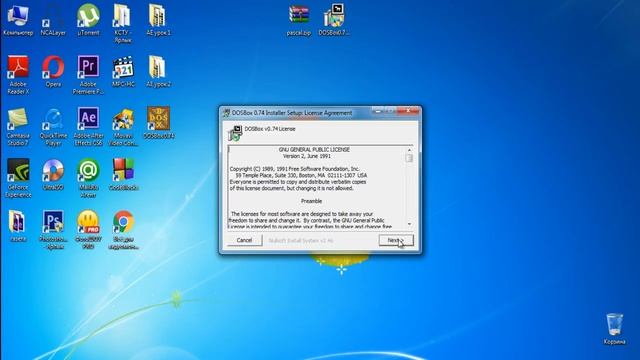Select the Computer desktop icon
This screenshot has height=360, width=640.
pyautogui.click(x=18, y=20)
